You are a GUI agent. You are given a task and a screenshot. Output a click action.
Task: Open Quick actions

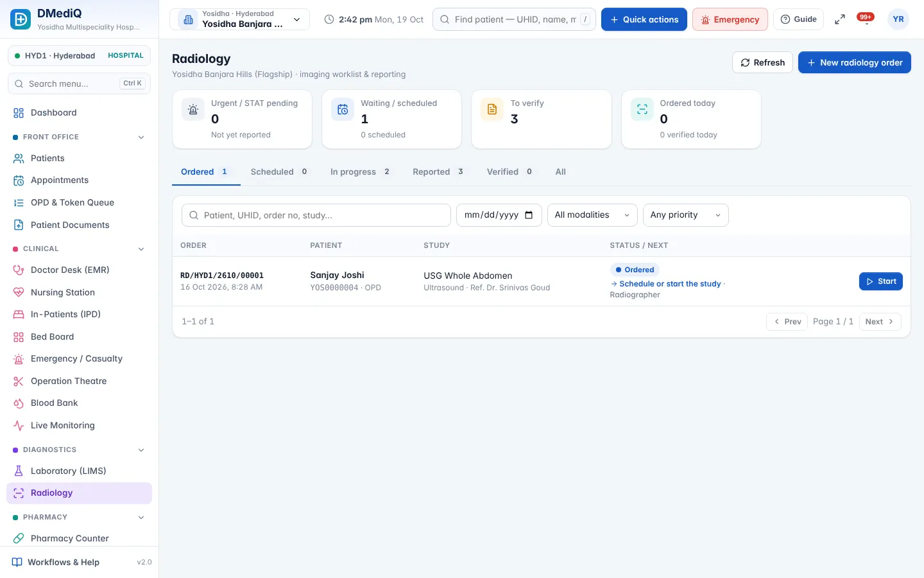(x=644, y=19)
